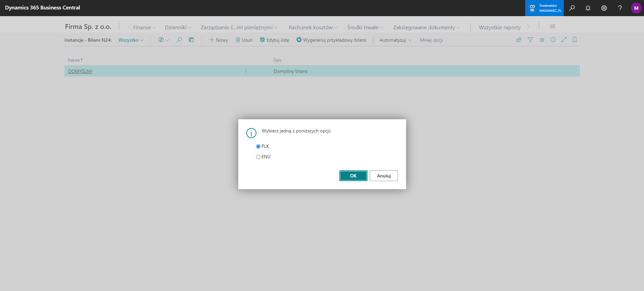Expand the Rachunek kosztów menu
Viewport: 644px width, 291px height.
point(313,28)
